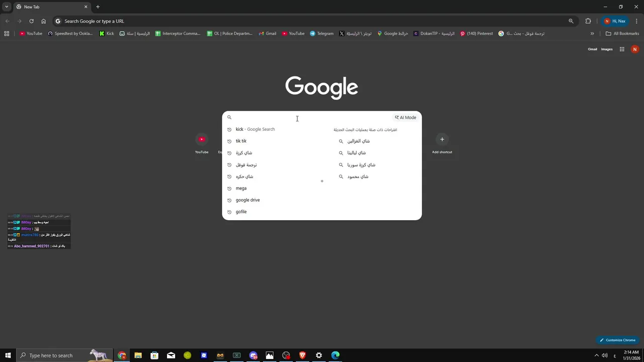Click the Home icon in the toolbar
Viewport: 644px width, 362px height.
point(43,21)
